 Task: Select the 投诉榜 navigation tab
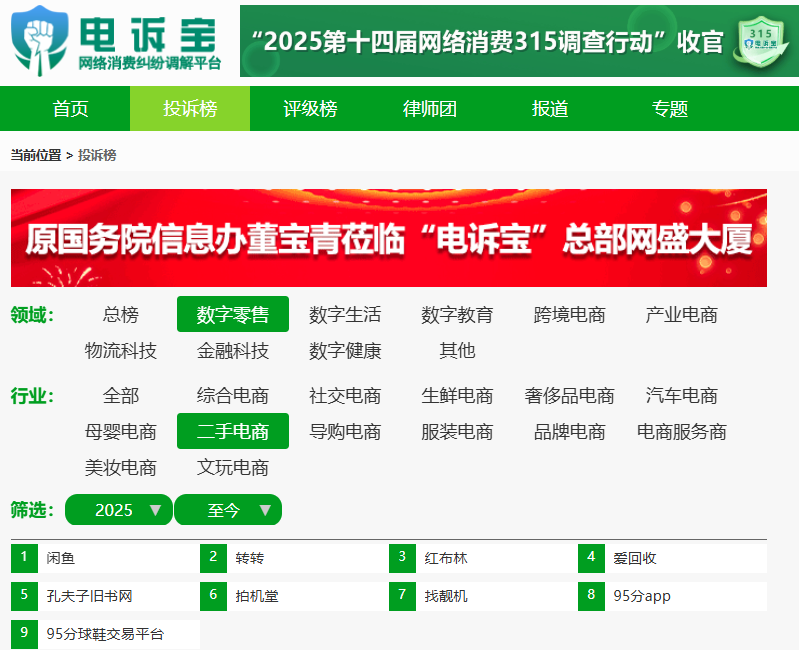point(190,109)
